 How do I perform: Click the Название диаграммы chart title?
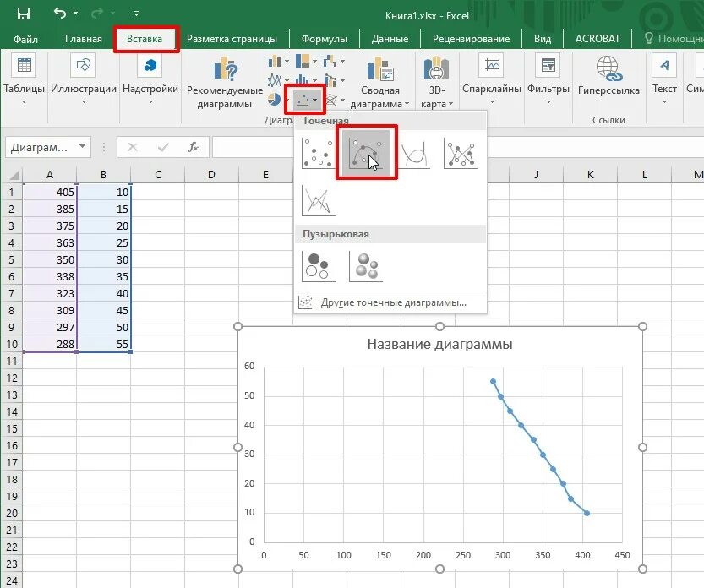(439, 345)
